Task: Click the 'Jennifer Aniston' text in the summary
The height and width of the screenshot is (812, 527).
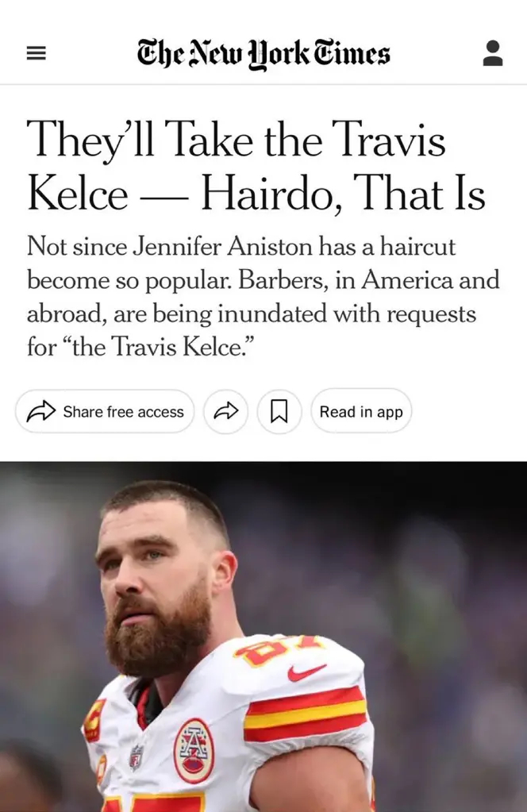Action: point(222,246)
